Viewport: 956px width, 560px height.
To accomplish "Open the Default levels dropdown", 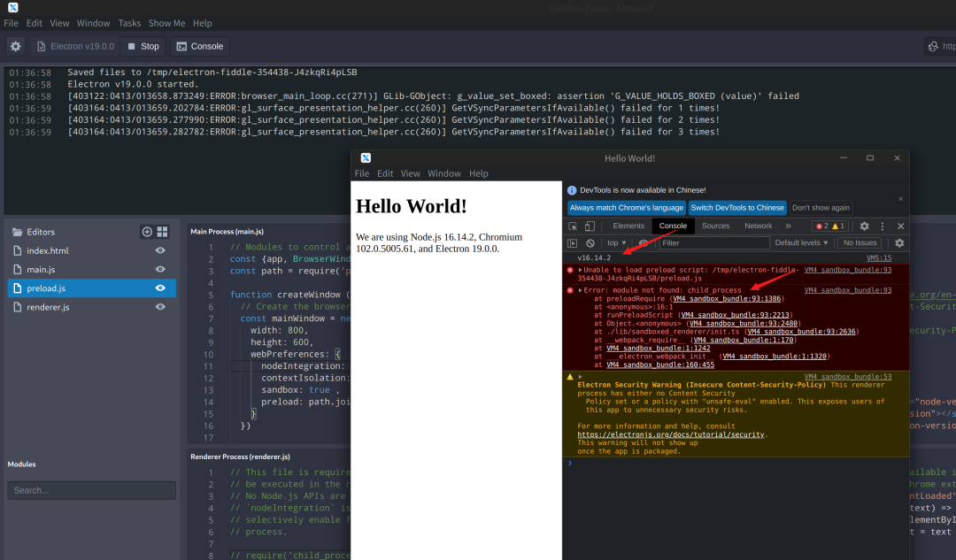I will [x=801, y=243].
